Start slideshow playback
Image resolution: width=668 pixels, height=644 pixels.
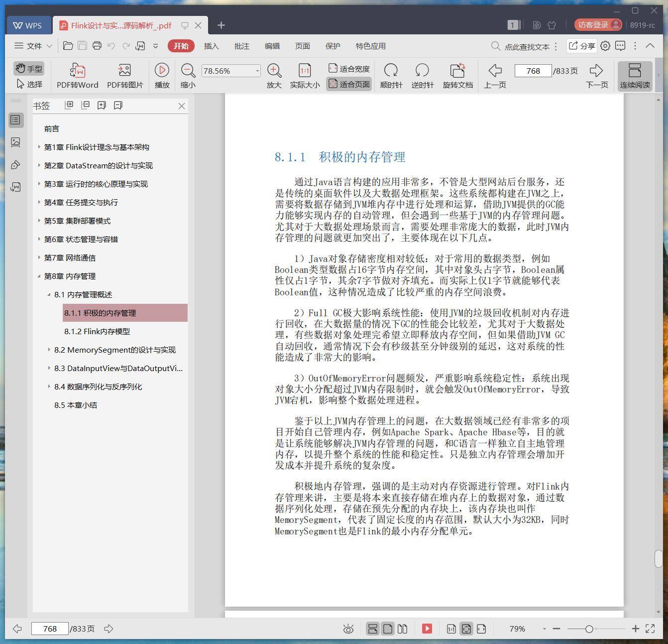pyautogui.click(x=162, y=76)
